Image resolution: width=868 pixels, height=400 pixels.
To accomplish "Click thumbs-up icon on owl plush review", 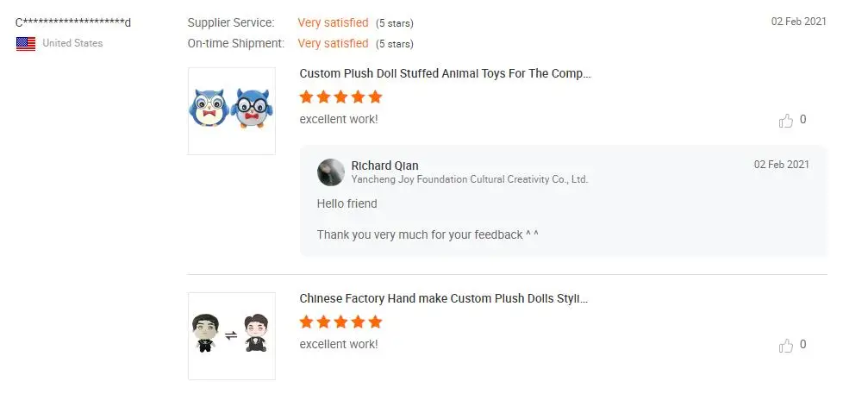I will 785,121.
